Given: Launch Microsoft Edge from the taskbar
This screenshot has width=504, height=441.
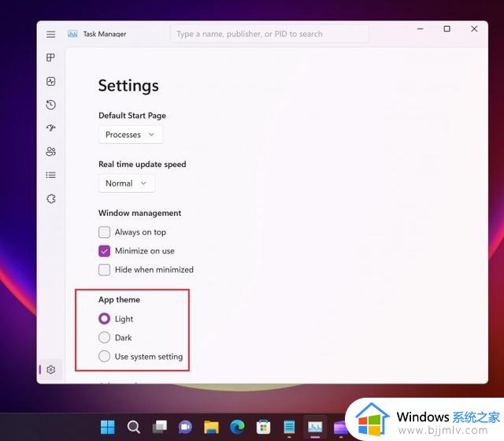Looking at the screenshot, I should (x=237, y=427).
